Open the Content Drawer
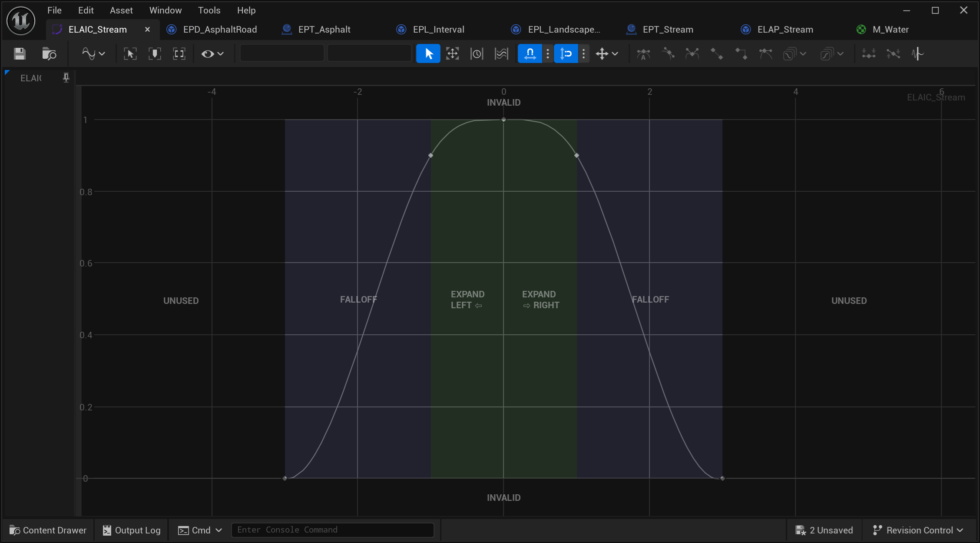 [48, 530]
